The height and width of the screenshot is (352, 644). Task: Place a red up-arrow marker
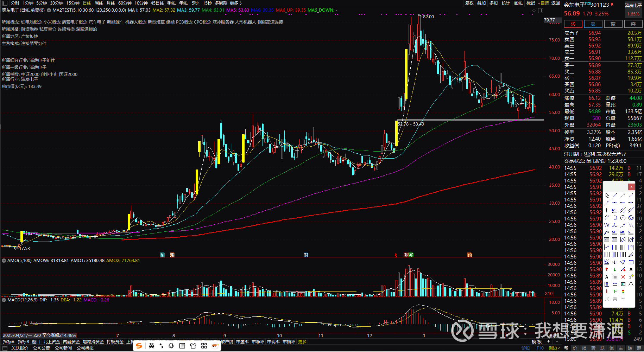[607, 269]
